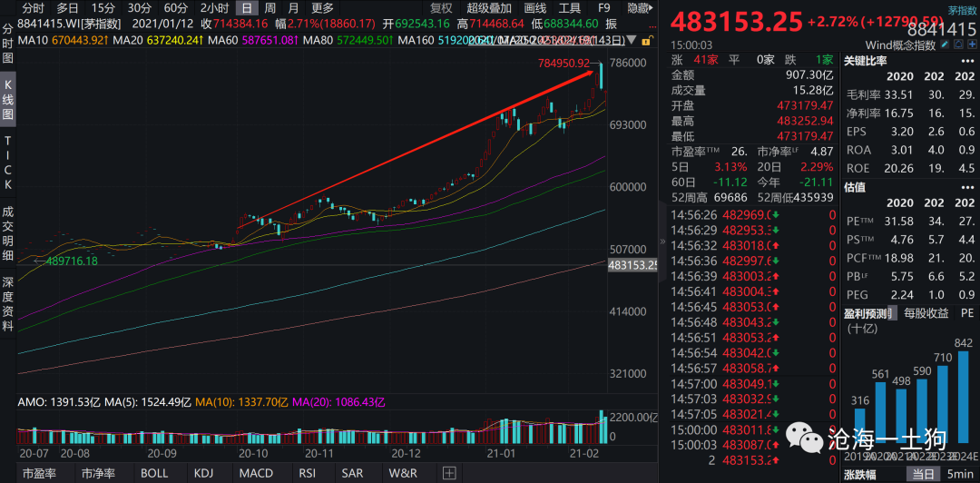Screen dimensions: 980x483
Task: Select the 2小时 interval
Action: 214,8
